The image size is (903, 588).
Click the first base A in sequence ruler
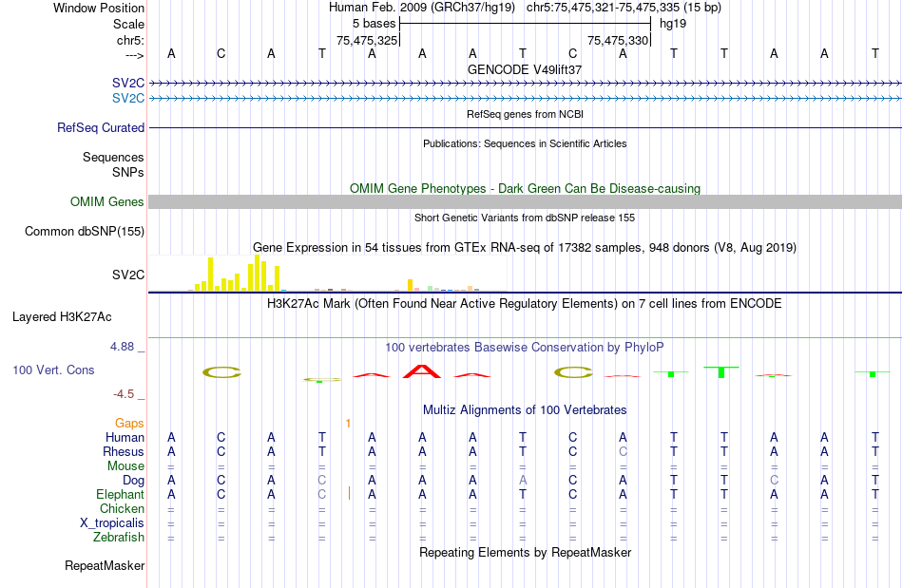click(171, 53)
